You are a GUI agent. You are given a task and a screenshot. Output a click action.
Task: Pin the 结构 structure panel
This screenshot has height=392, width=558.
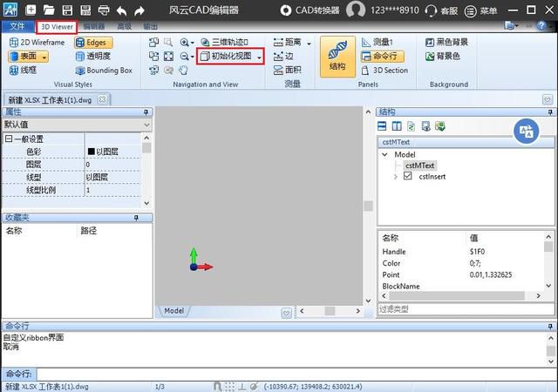click(550, 112)
